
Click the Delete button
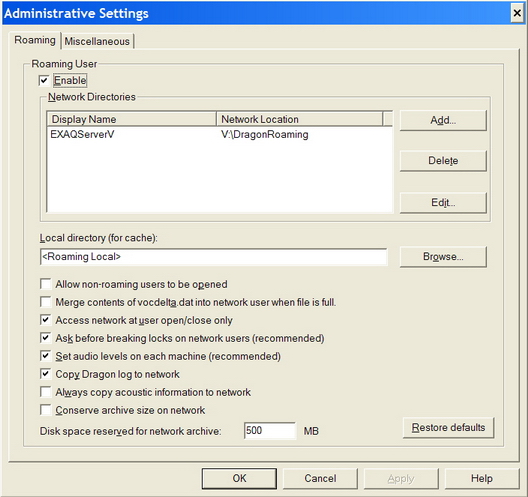443,161
